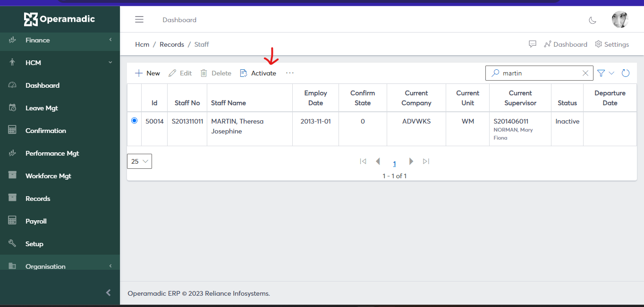Click the Organisation building icon
This screenshot has width=644, height=307.
tap(13, 266)
